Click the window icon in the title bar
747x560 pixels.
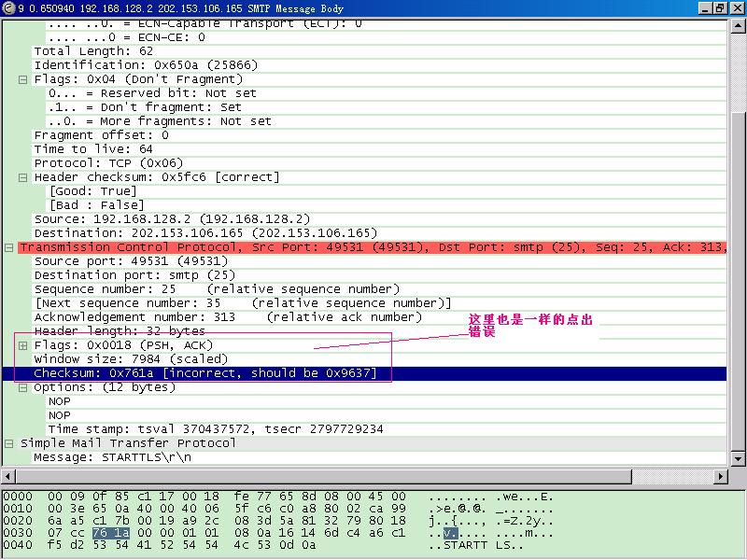(x=8, y=8)
